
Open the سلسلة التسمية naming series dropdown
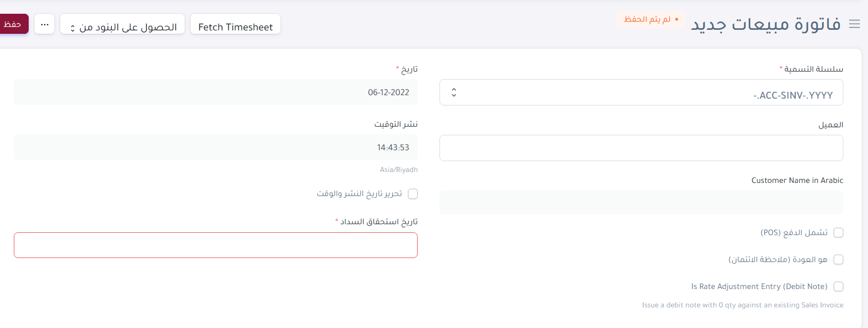pyautogui.click(x=641, y=92)
